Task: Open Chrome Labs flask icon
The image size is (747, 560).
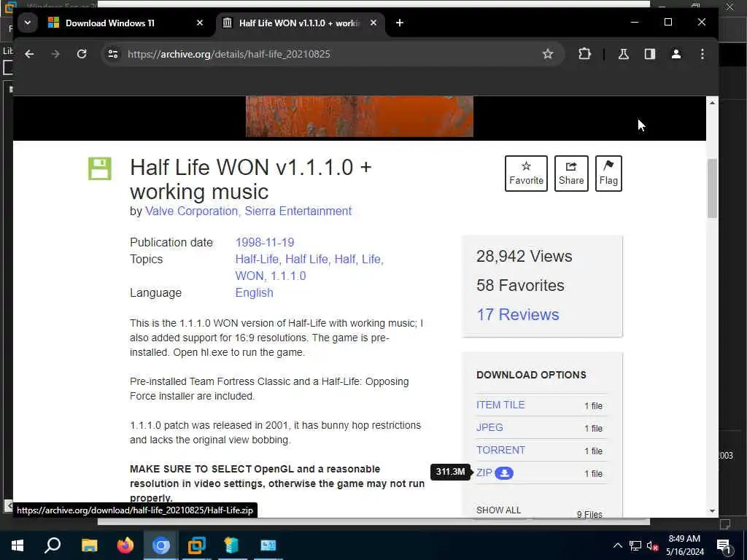Action: pos(623,54)
